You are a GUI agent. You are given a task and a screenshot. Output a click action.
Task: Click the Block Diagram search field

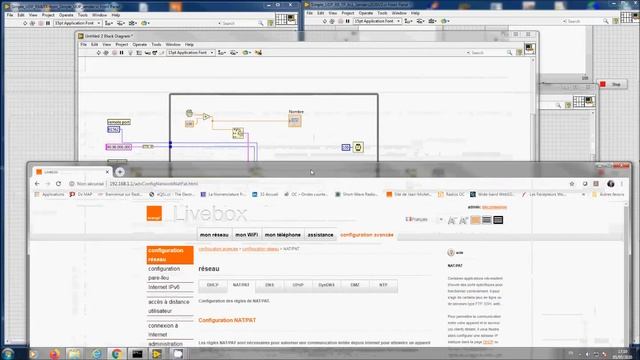point(488,53)
